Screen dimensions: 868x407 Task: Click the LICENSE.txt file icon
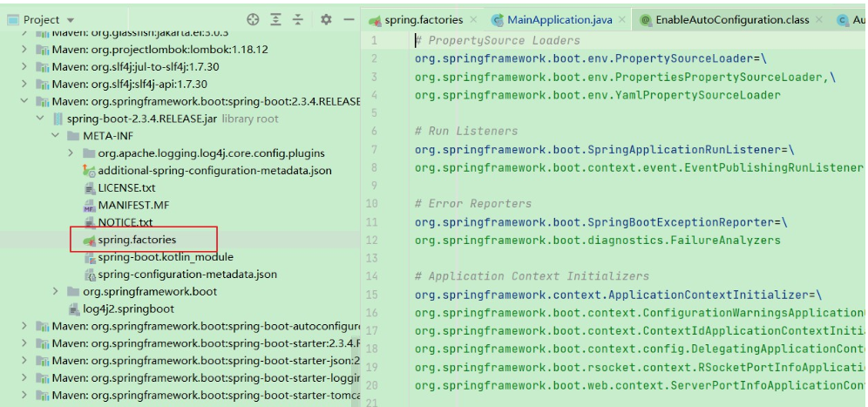point(89,188)
